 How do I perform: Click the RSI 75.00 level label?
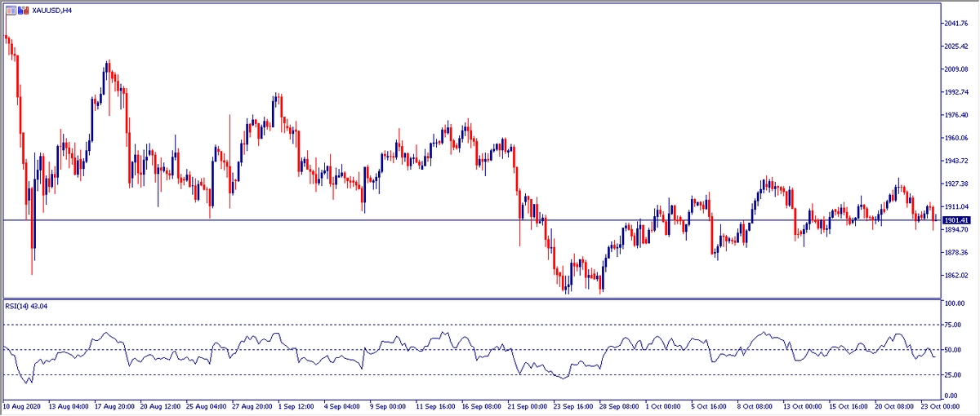pos(951,325)
